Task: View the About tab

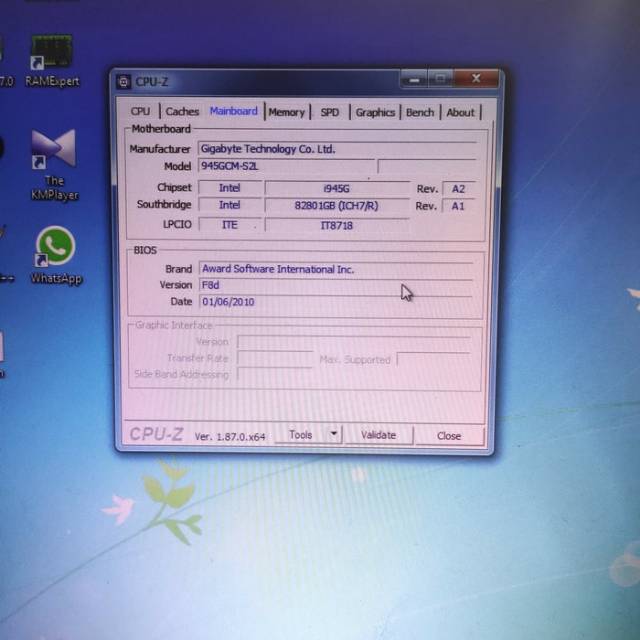Action: pos(460,112)
